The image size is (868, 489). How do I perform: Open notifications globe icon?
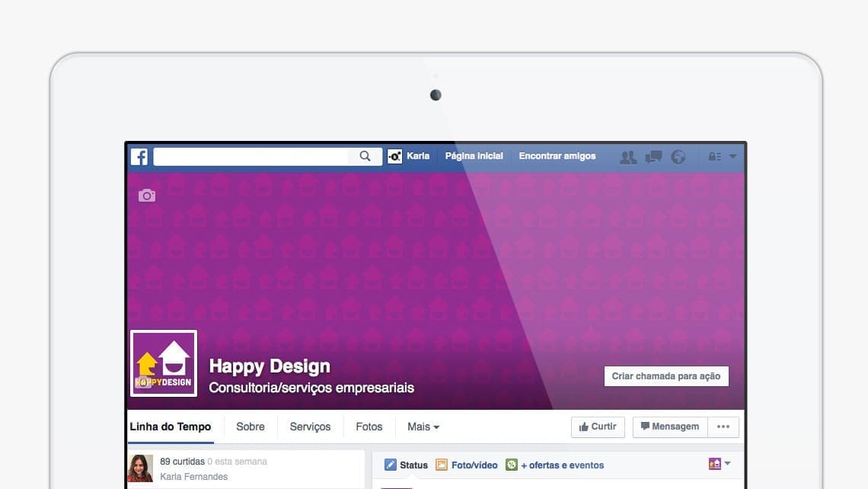(x=678, y=157)
